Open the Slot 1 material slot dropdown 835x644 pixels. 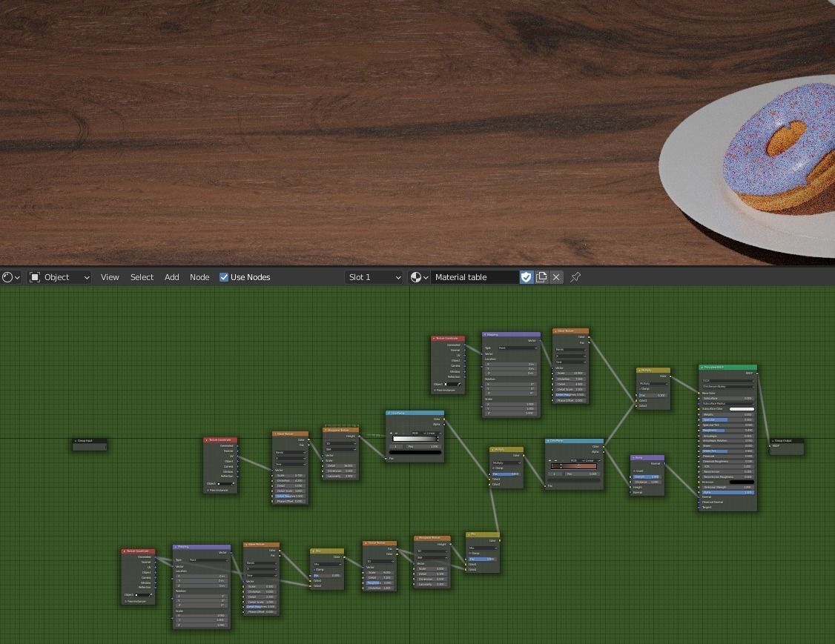(373, 277)
